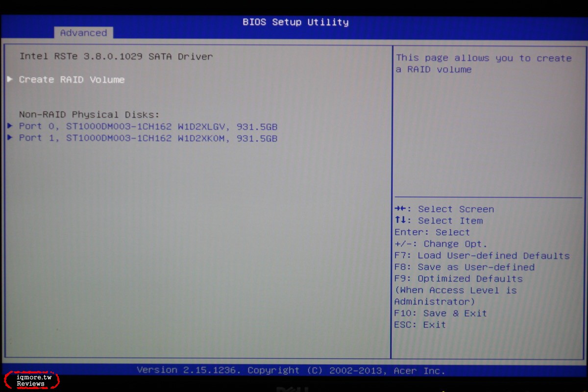The width and height of the screenshot is (588, 392).
Task: Click the +/-: Change Opt. hint
Action: [441, 244]
